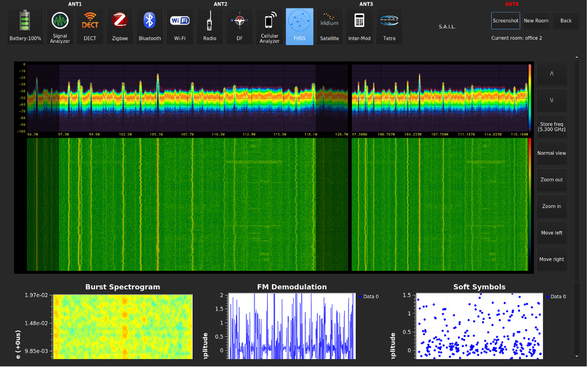Image resolution: width=588 pixels, height=367 pixels.
Task: Launch the Cellular Analyzer
Action: tap(270, 27)
